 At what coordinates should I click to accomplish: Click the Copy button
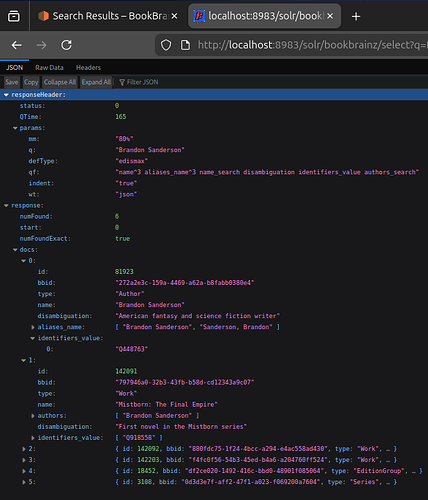[31, 82]
